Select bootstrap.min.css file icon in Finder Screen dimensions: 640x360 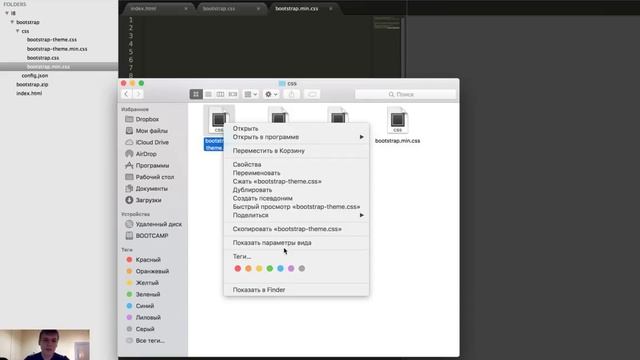[x=398, y=120]
